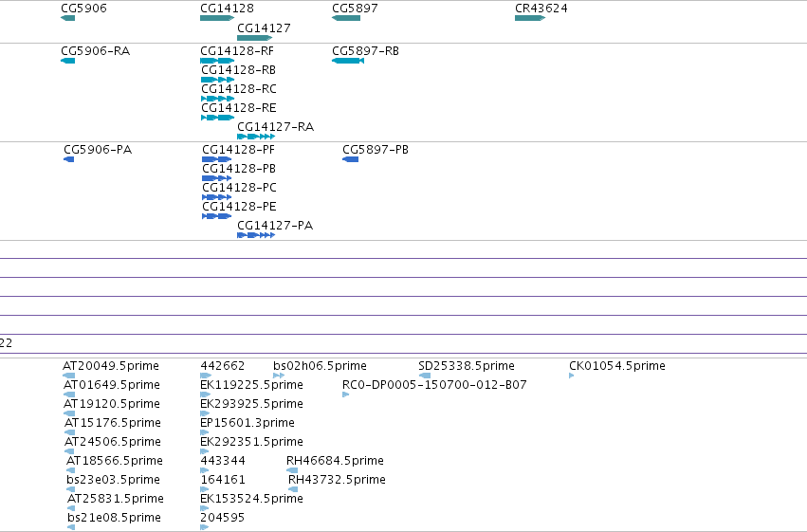807x532 pixels.
Task: Click the CG14127-RA transcript glyph
Action: pos(256,137)
